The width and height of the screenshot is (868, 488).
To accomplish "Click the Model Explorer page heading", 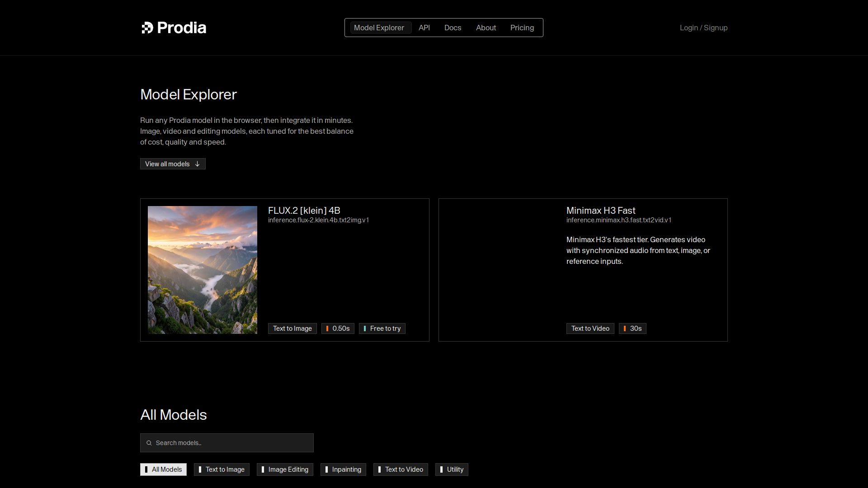I will click(189, 94).
